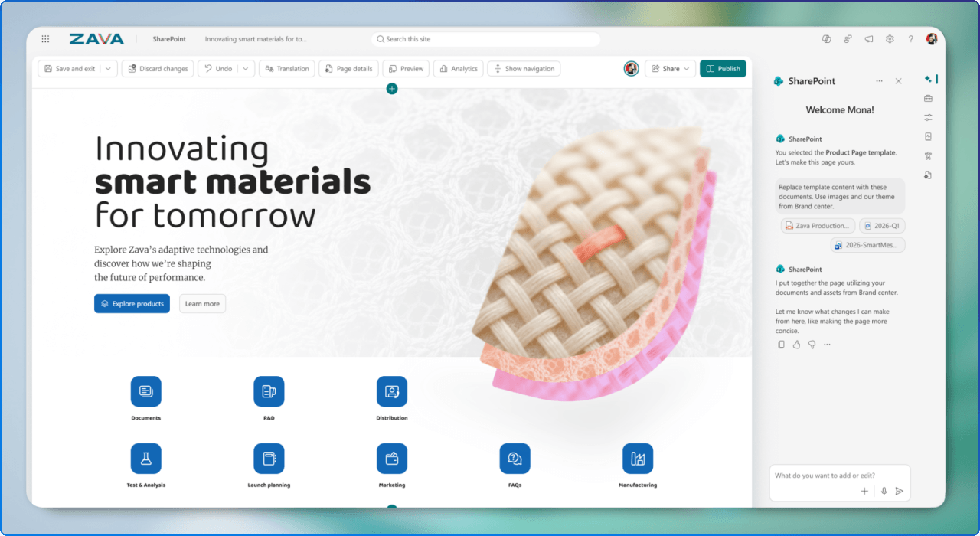Screen dimensions: 980x536
Task: Click the Documents quick link icon
Action: (146, 391)
